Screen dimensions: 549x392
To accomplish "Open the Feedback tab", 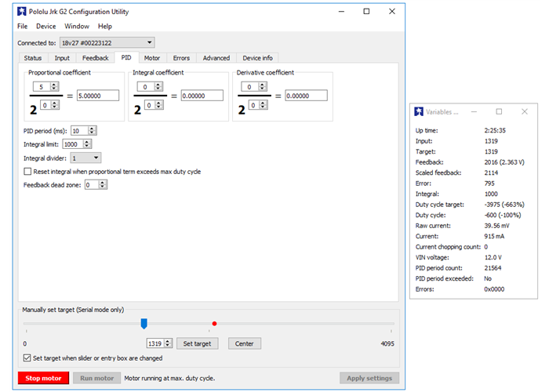I will pos(96,58).
